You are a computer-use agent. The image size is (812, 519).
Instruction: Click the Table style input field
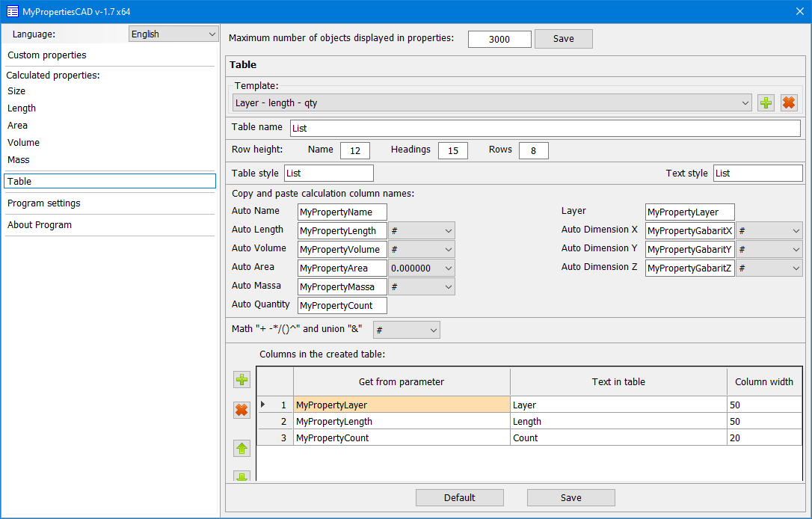(x=329, y=173)
